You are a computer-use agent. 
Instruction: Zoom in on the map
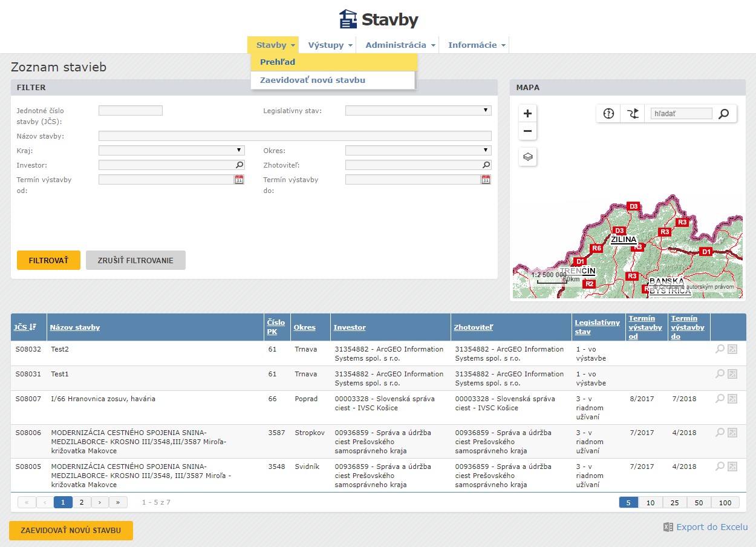[x=527, y=113]
